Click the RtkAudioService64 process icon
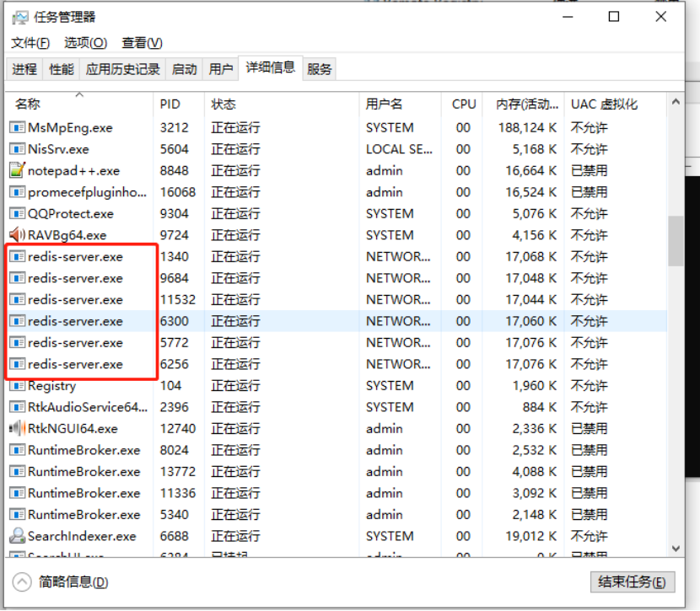 17,407
